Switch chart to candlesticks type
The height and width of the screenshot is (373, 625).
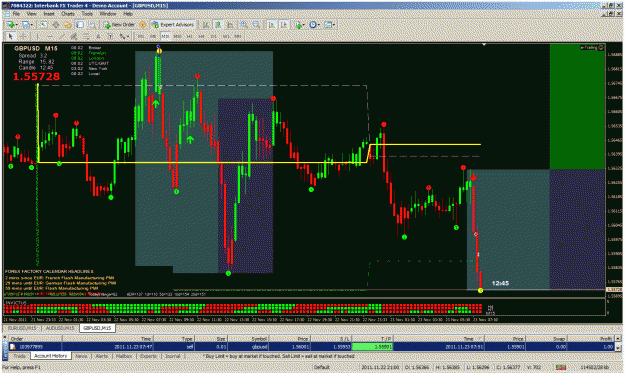click(218, 25)
